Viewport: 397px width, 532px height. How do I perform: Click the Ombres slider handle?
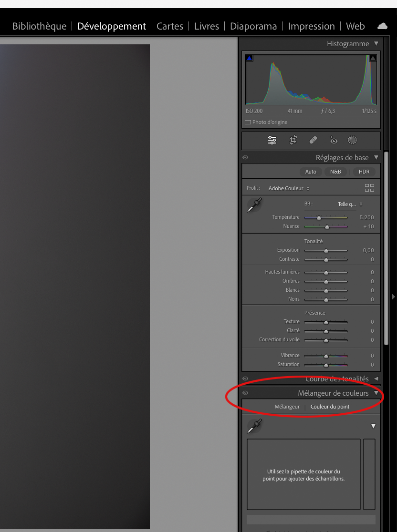[326, 282]
